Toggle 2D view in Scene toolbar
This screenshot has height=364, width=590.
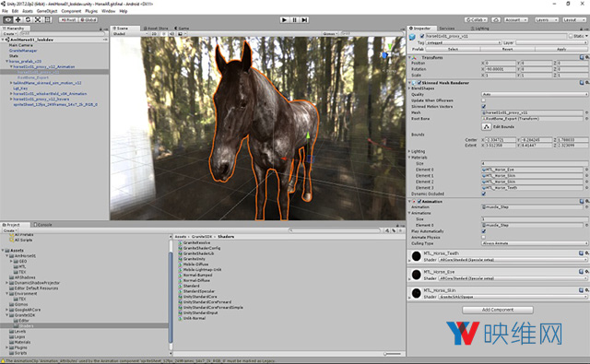[x=154, y=33]
